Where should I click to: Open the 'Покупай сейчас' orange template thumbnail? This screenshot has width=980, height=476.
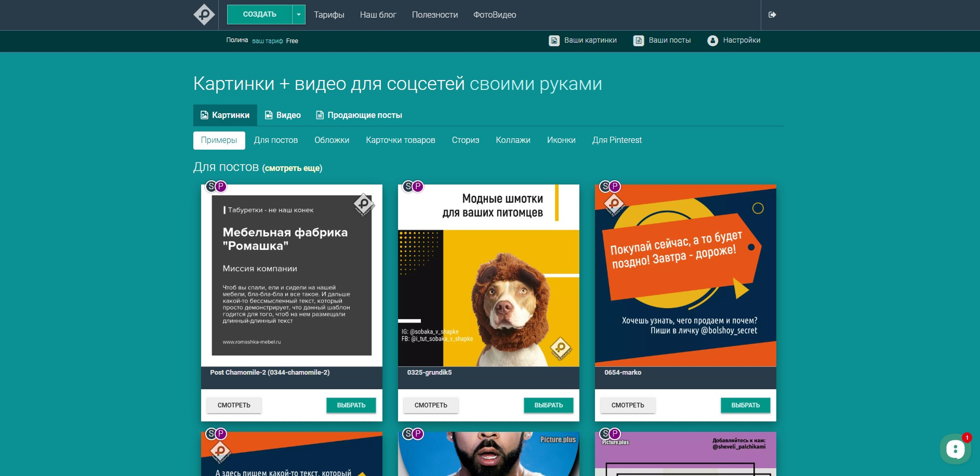[x=685, y=275]
